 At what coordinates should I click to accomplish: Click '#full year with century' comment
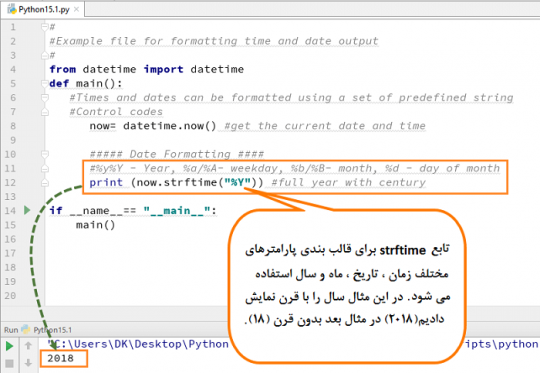point(349,182)
